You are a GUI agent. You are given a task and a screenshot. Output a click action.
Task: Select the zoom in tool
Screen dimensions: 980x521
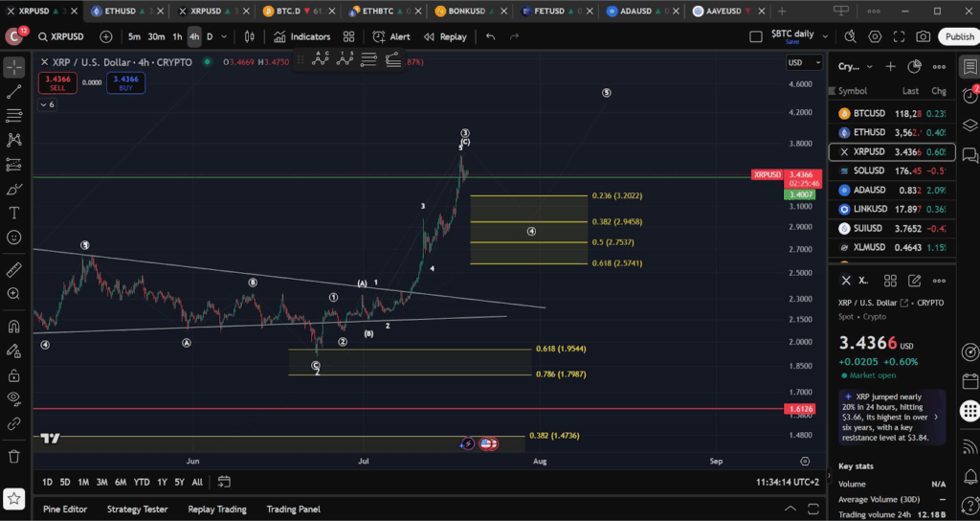pos(13,294)
